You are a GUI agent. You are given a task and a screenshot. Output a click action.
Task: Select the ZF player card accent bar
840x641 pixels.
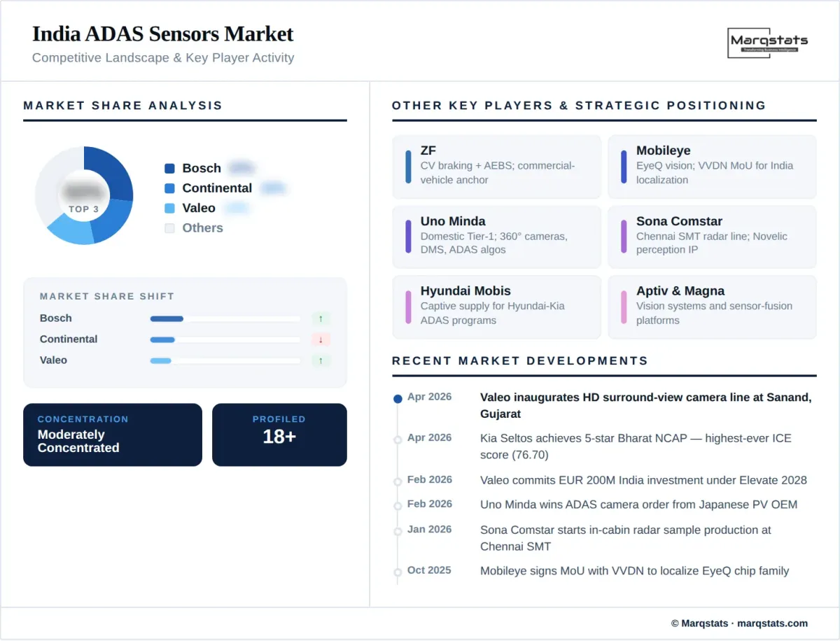(409, 167)
